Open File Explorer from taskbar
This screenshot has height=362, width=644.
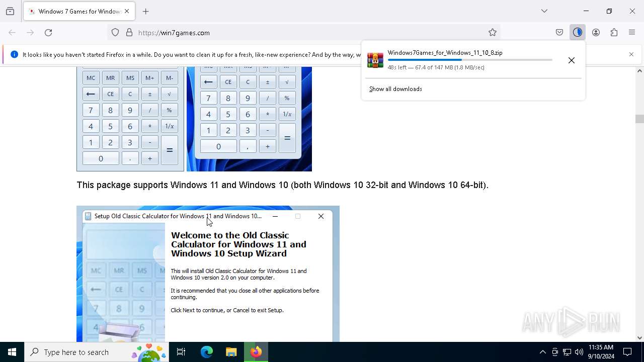(231, 352)
